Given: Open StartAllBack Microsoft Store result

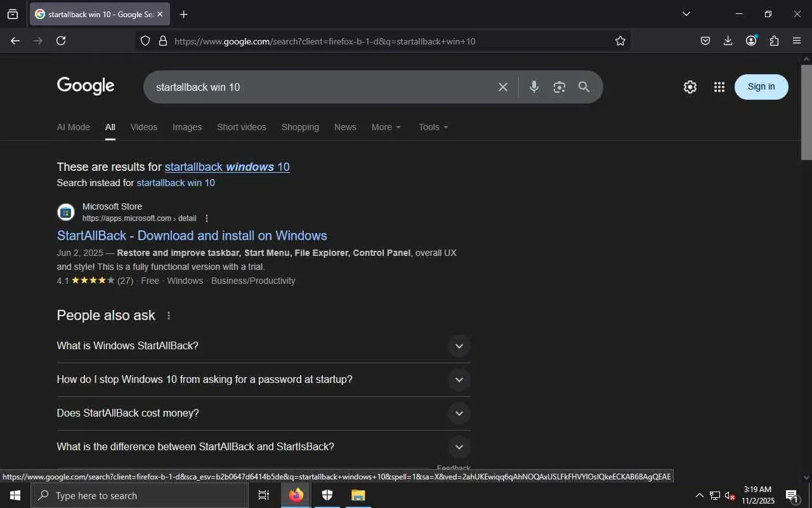Looking at the screenshot, I should (192, 236).
